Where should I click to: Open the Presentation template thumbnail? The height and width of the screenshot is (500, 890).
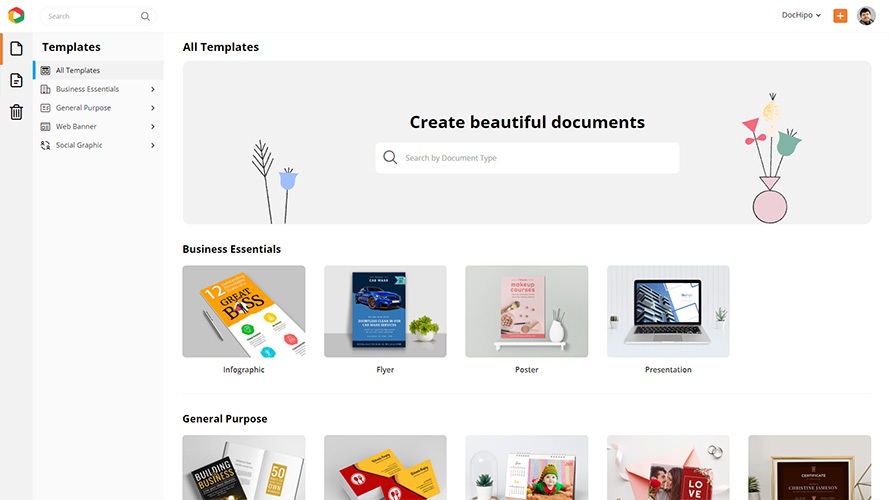coord(668,312)
